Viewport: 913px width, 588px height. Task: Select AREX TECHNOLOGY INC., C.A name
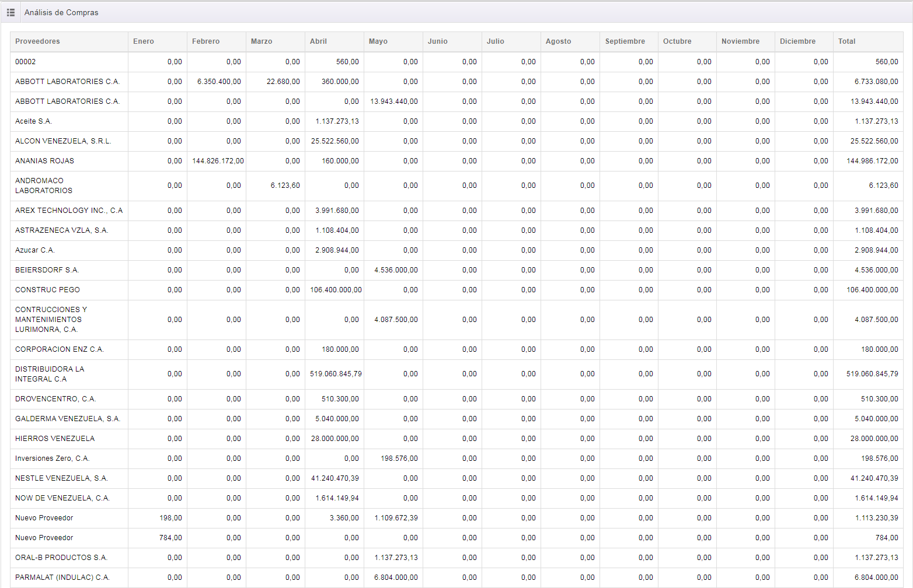click(69, 211)
